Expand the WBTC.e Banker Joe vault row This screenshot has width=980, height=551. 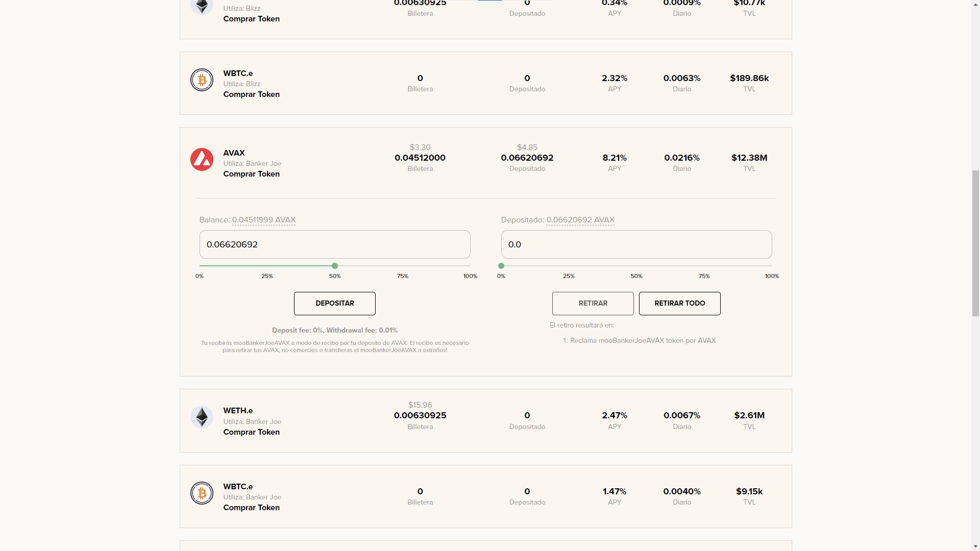click(x=486, y=496)
